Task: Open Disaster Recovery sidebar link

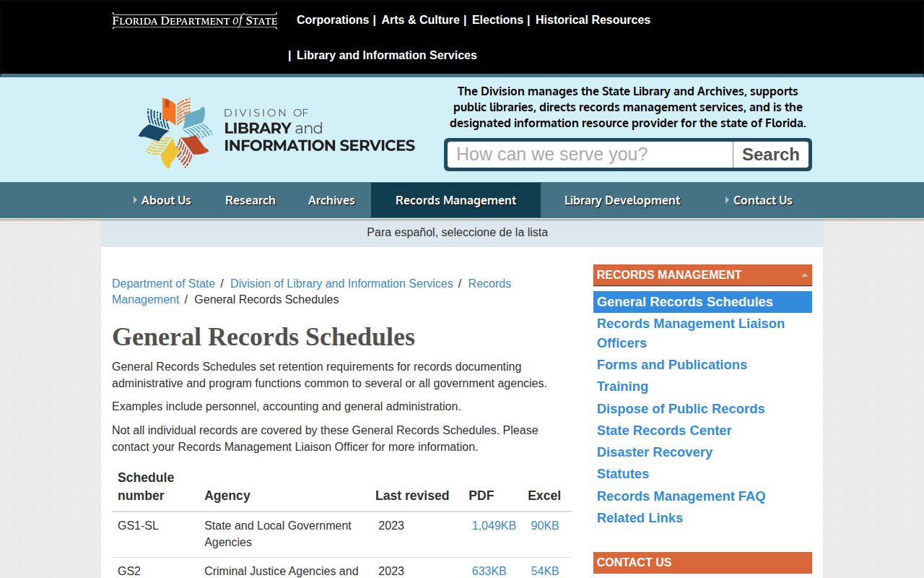Action: 655,452
